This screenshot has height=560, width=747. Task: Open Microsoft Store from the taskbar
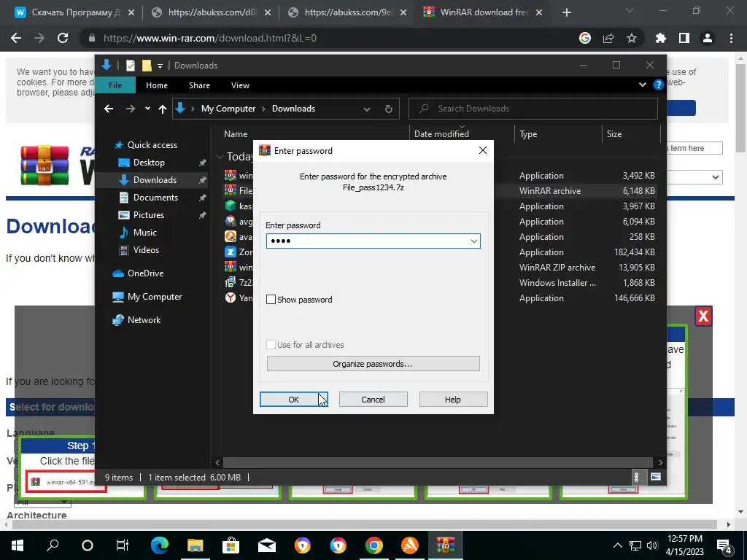(231, 545)
